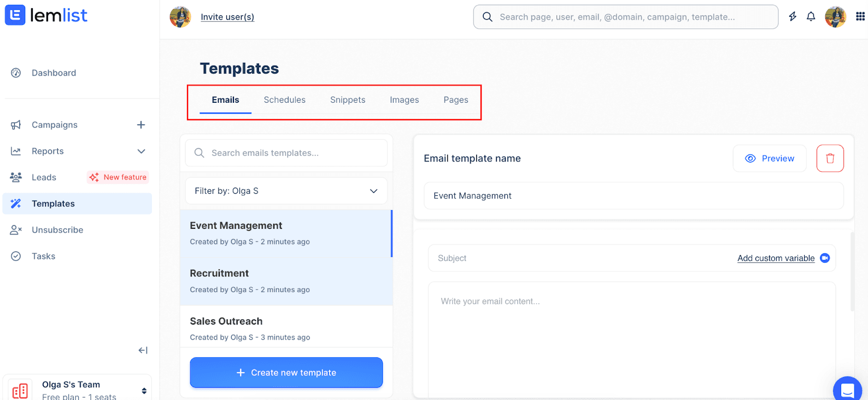Open notifications bell
The width and height of the screenshot is (868, 400).
811,16
